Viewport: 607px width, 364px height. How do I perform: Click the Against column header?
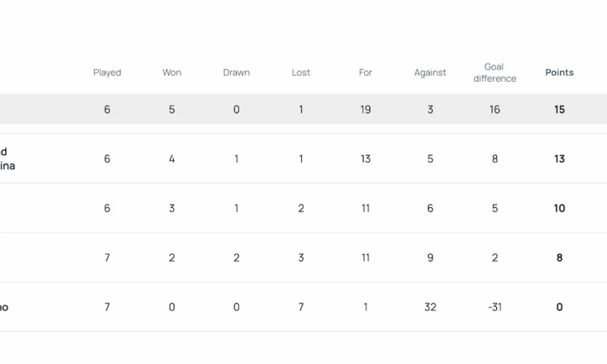point(430,73)
